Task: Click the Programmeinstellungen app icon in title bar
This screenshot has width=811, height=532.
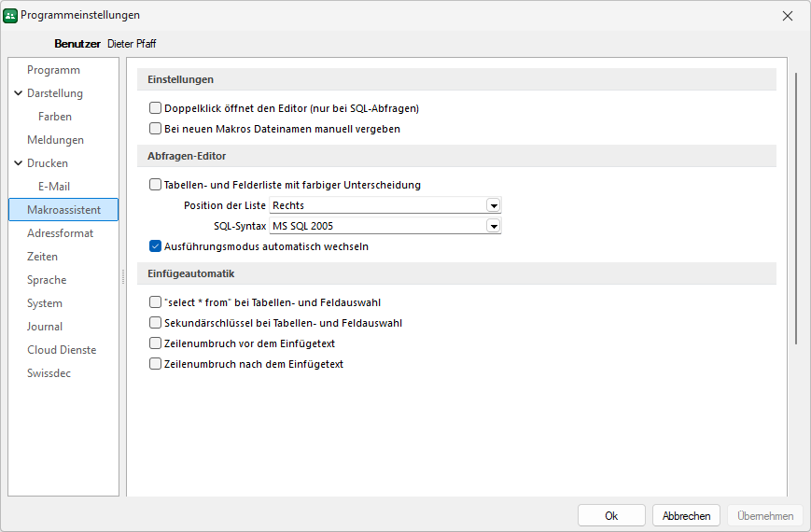Action: (x=11, y=16)
